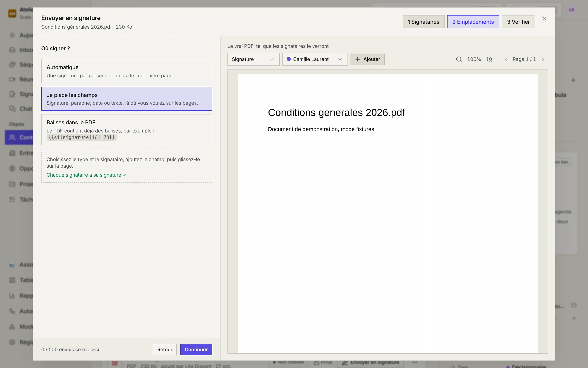Click Document de demonstration text in PDF
Image resolution: width=588 pixels, height=368 pixels.
pyautogui.click(x=321, y=129)
